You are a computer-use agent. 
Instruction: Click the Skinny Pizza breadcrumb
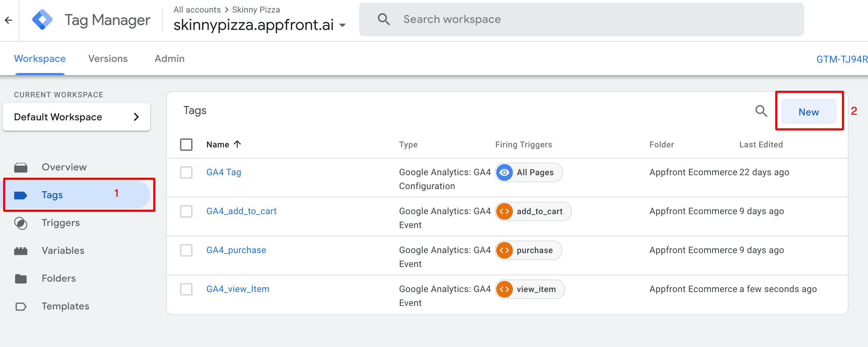coord(256,10)
